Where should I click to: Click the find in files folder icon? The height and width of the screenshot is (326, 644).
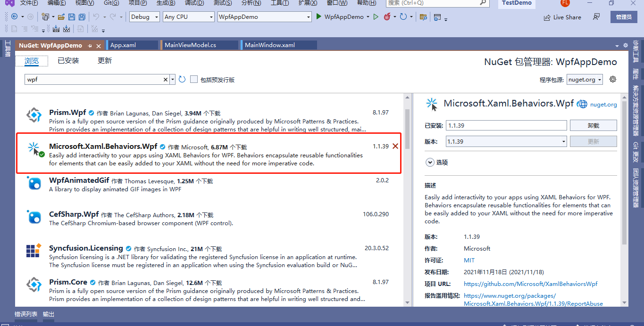click(x=423, y=17)
